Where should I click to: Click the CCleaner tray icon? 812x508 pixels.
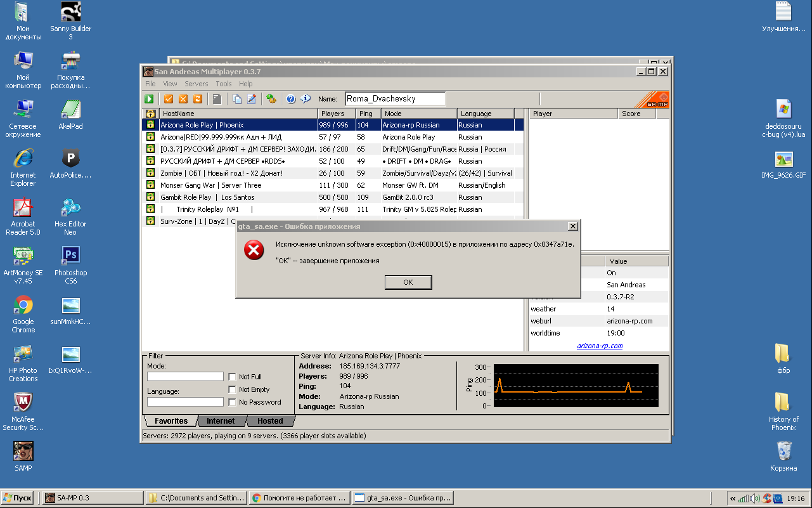coord(766,498)
